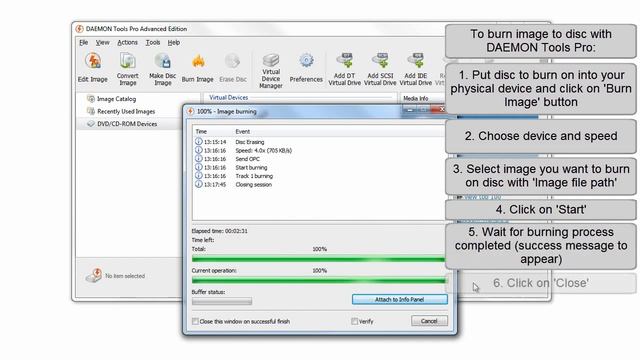
Task: Click the Media Info panel header
Action: [x=416, y=98]
